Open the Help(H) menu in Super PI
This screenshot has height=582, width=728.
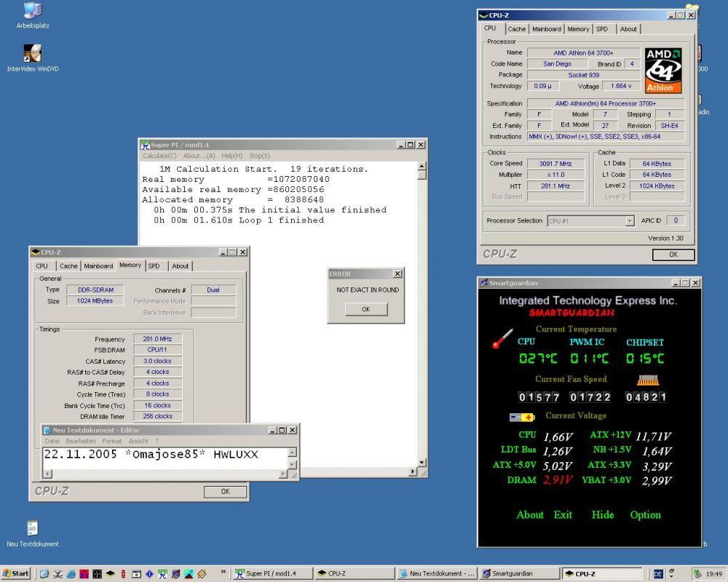coord(232,156)
